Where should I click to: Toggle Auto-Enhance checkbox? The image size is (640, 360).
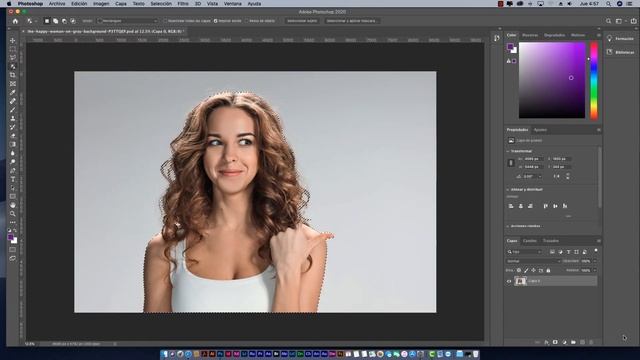click(x=216, y=21)
